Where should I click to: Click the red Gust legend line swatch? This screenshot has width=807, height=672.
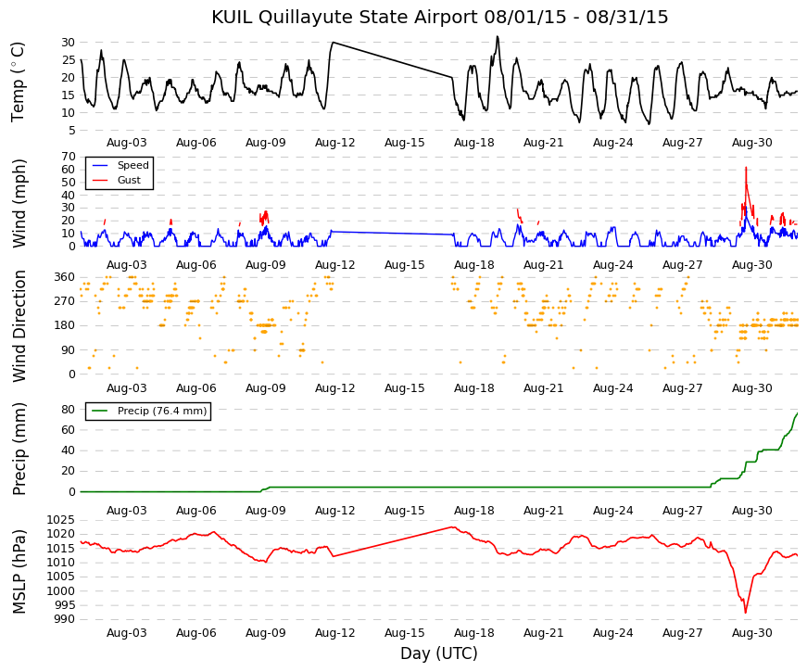(100, 181)
